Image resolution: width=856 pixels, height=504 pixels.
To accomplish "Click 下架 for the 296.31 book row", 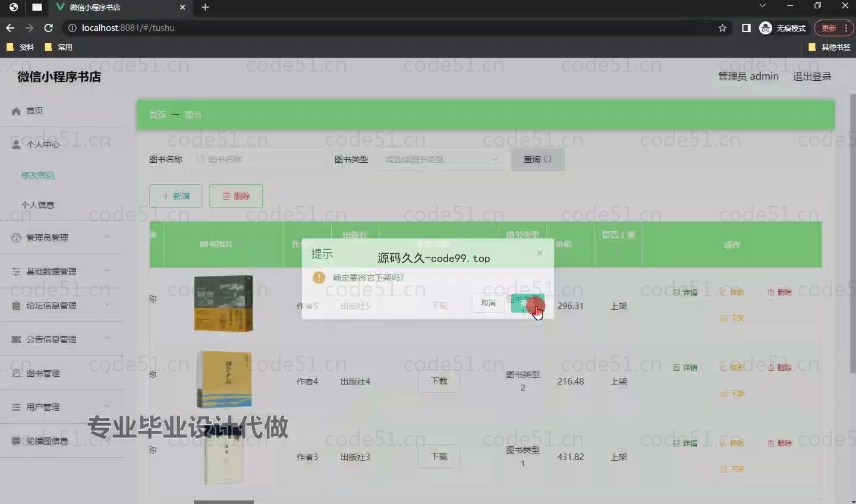I will click(732, 319).
